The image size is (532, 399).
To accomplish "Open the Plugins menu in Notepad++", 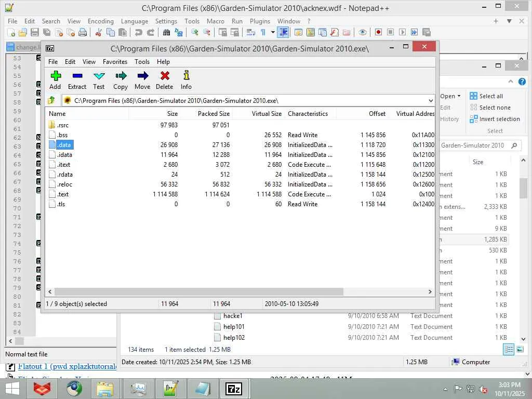I will click(x=260, y=21).
